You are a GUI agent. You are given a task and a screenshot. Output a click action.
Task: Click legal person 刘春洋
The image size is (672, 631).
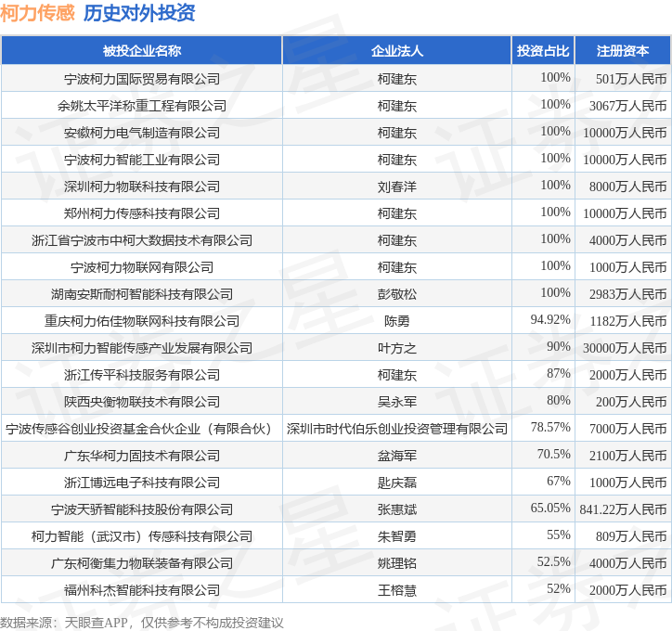(397, 187)
